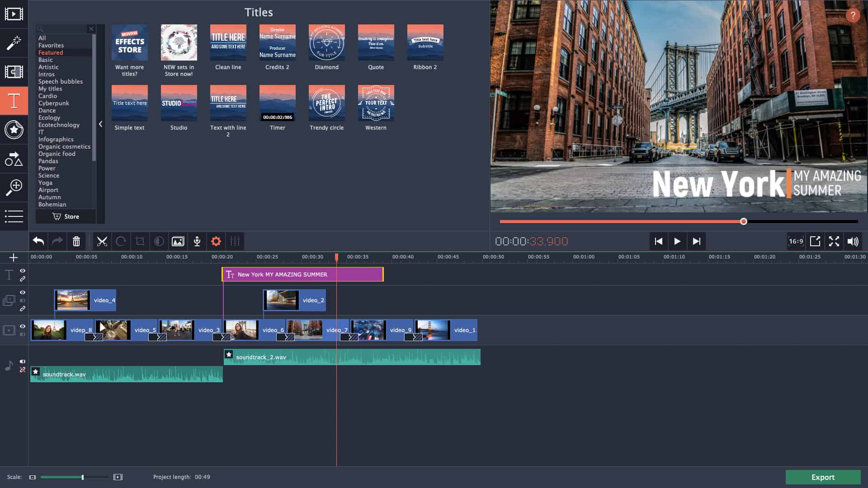
Task: Click the green Export button
Action: click(x=823, y=477)
